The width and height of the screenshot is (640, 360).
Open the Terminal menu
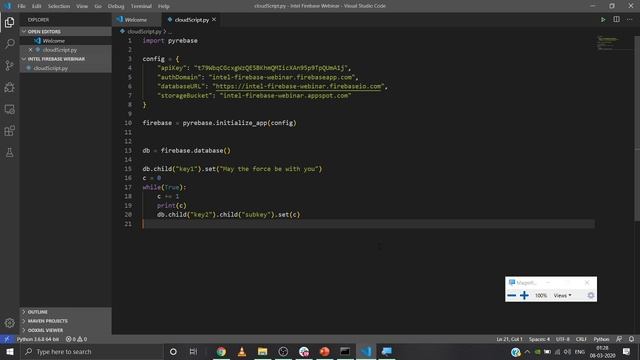141,6
